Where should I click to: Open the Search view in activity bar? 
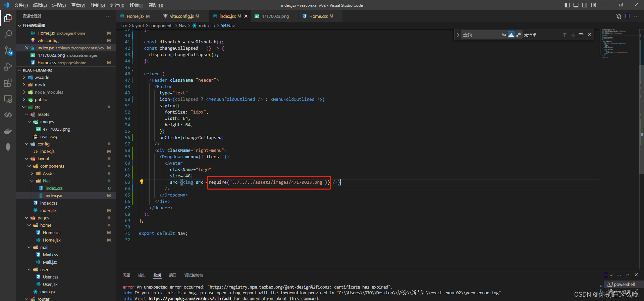point(8,34)
